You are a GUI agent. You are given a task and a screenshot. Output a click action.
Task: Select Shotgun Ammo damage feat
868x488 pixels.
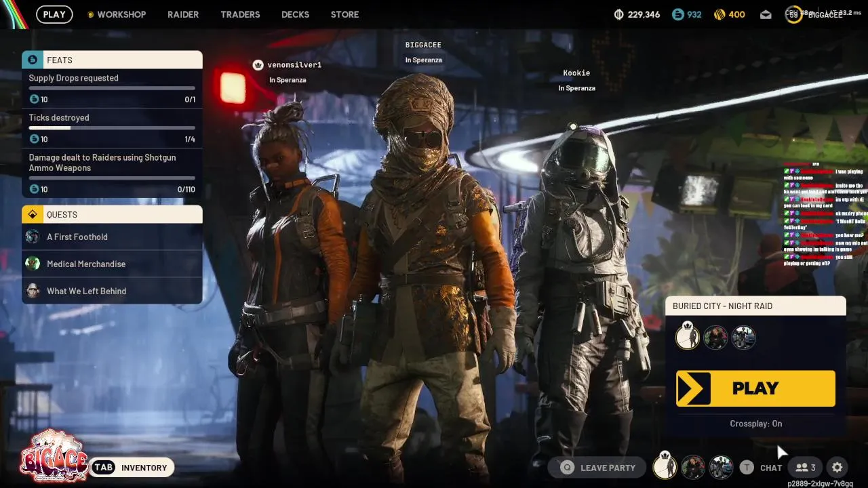pyautogui.click(x=112, y=173)
